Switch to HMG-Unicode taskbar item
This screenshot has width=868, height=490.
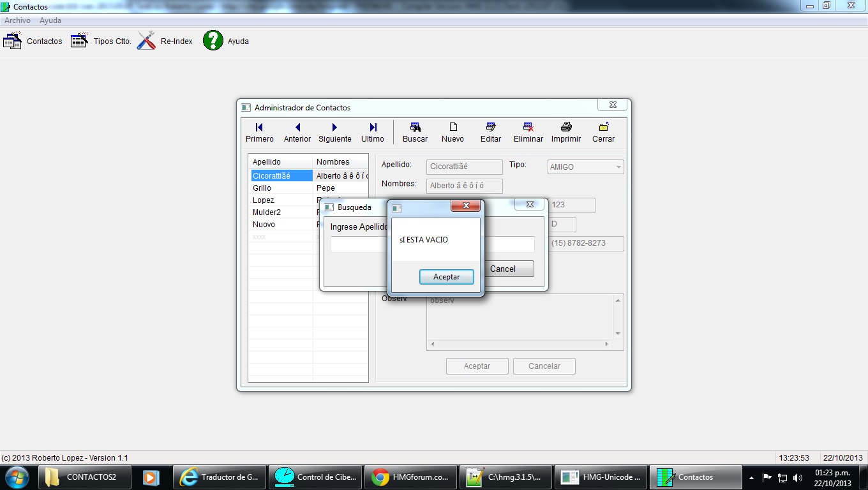click(x=601, y=477)
